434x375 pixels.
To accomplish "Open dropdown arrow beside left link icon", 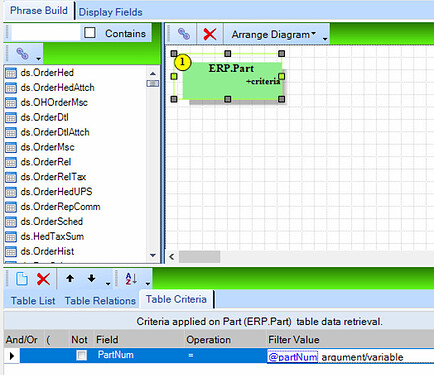I will coord(39,59).
